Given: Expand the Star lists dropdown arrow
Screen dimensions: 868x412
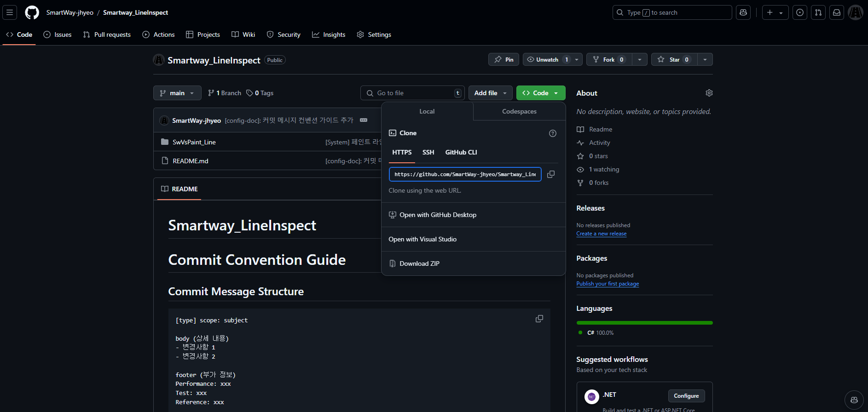Looking at the screenshot, I should click(x=705, y=59).
